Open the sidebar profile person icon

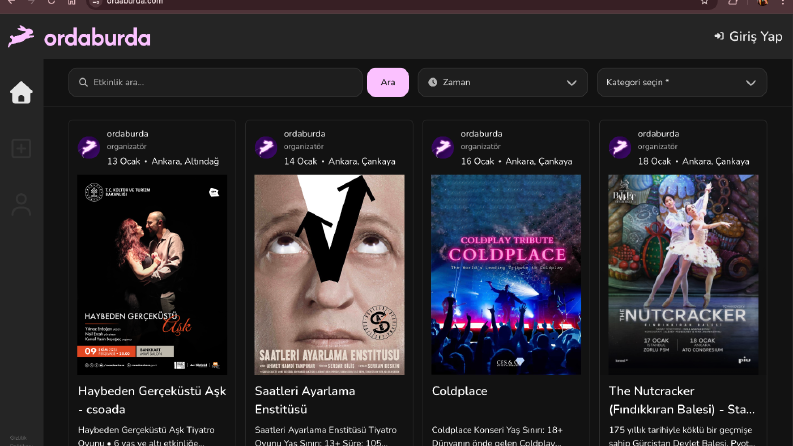[x=21, y=205]
